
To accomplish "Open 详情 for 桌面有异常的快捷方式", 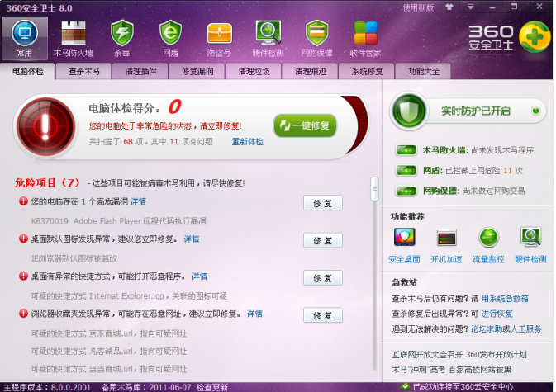I will click(x=199, y=276).
